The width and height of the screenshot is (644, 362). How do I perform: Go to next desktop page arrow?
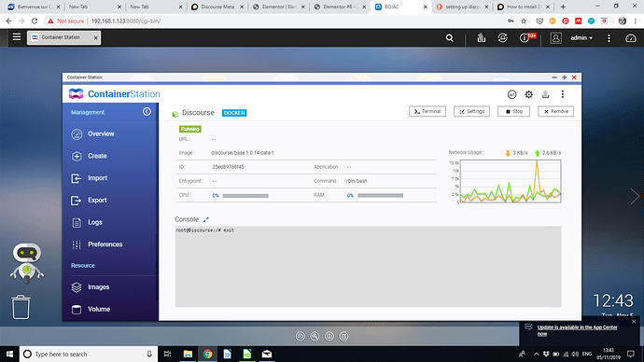point(635,196)
